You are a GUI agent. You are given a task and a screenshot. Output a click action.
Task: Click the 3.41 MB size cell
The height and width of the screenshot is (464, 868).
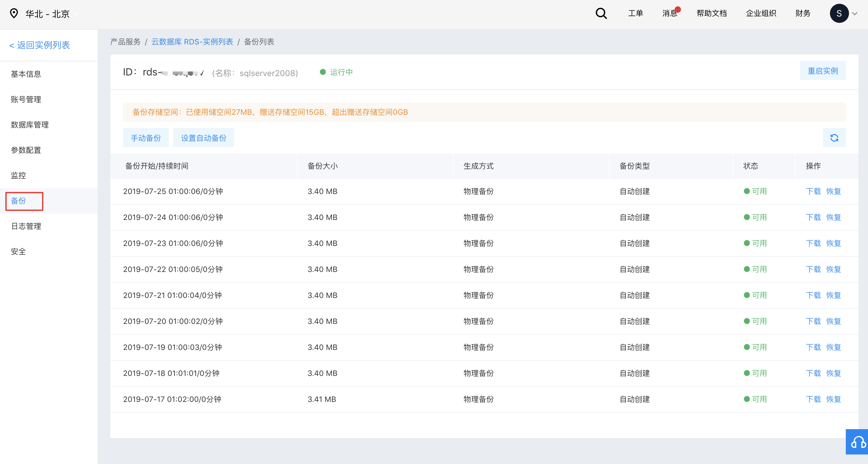tap(322, 399)
